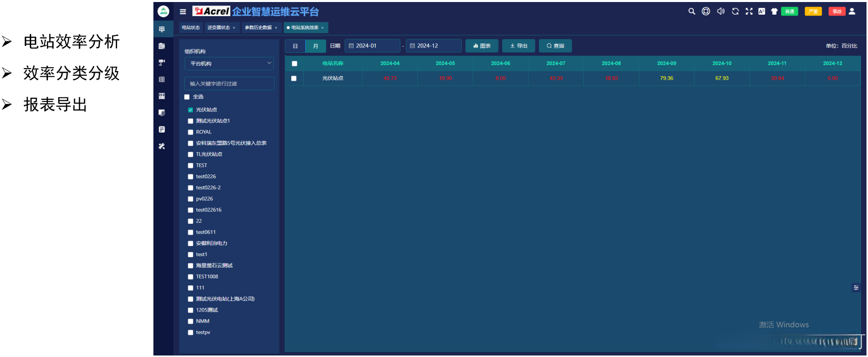Check the test0226-2 checkbox
The width and height of the screenshot is (868, 357).
190,188
